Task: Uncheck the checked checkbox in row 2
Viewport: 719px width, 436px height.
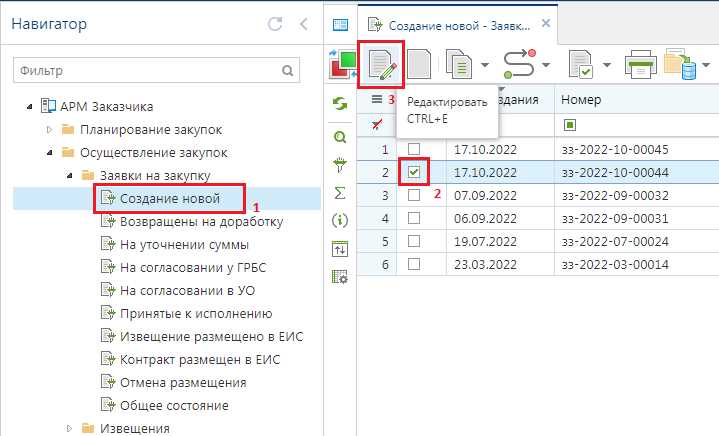Action: point(414,172)
